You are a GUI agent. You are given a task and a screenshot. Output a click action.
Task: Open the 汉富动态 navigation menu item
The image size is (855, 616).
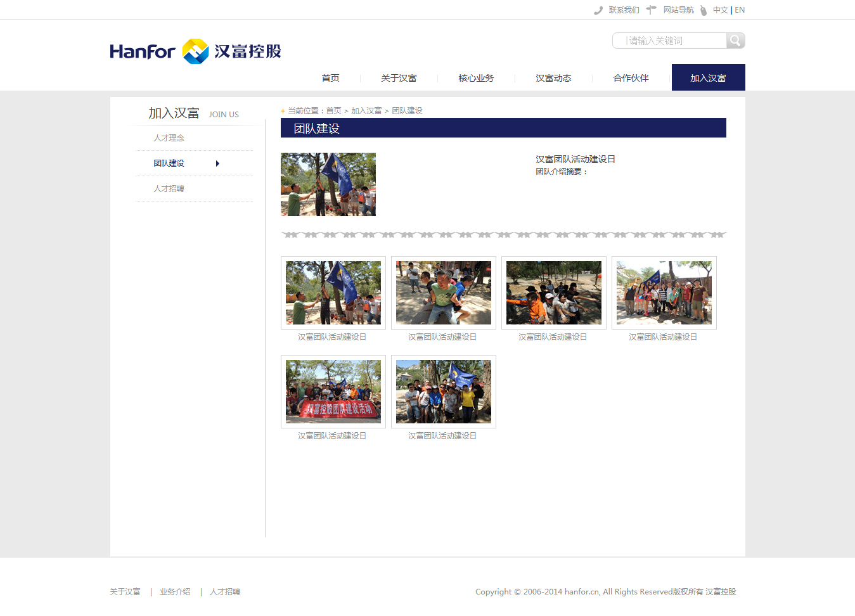553,77
